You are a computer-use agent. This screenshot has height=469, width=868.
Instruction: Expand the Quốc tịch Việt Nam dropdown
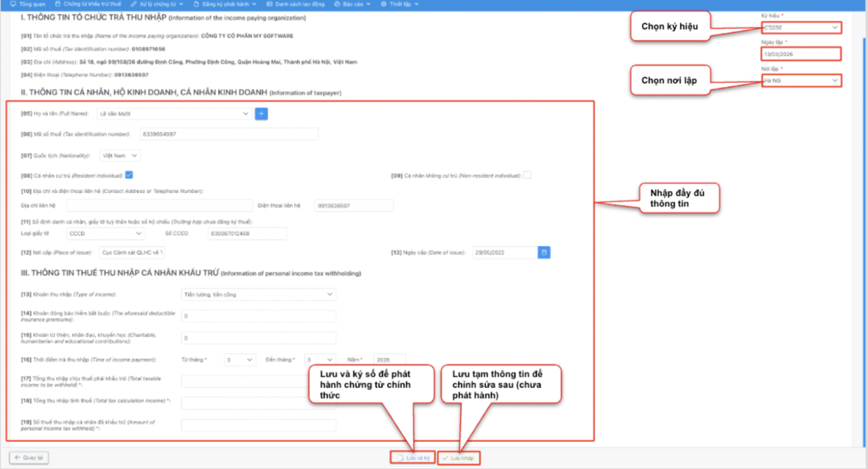coord(120,156)
